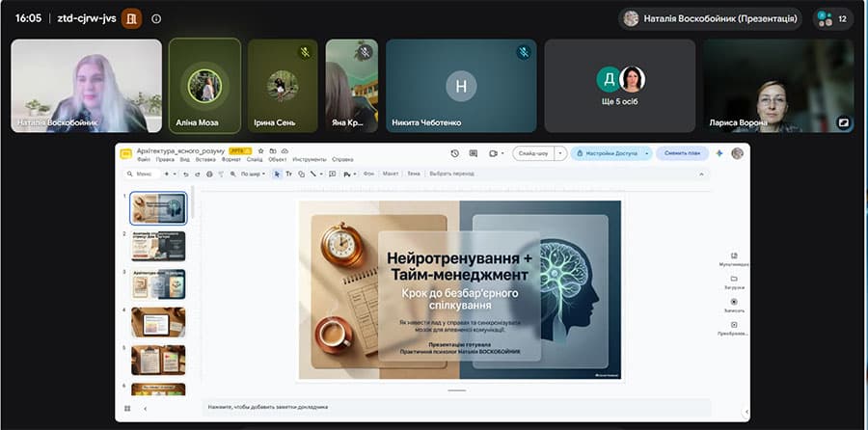Click the Фон background button
868x430 pixels.
click(x=368, y=174)
